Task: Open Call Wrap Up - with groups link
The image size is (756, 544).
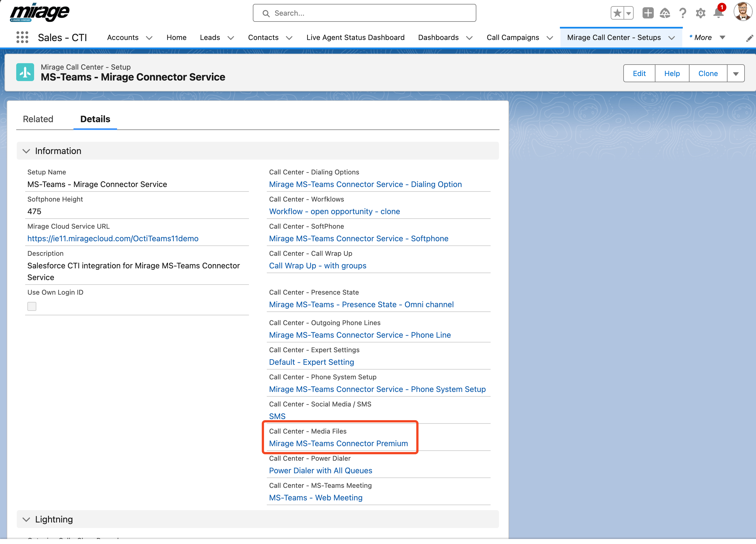Action: [317, 266]
